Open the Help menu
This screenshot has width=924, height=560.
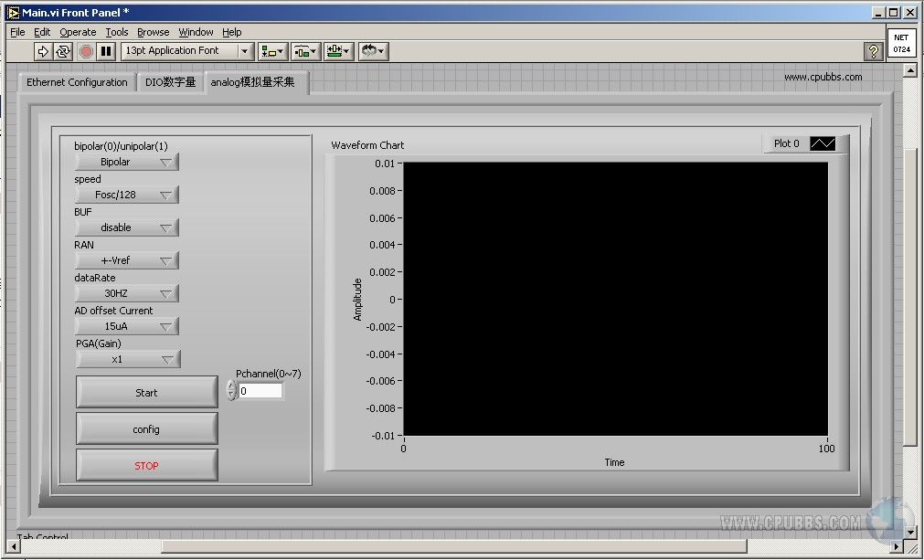click(x=231, y=32)
